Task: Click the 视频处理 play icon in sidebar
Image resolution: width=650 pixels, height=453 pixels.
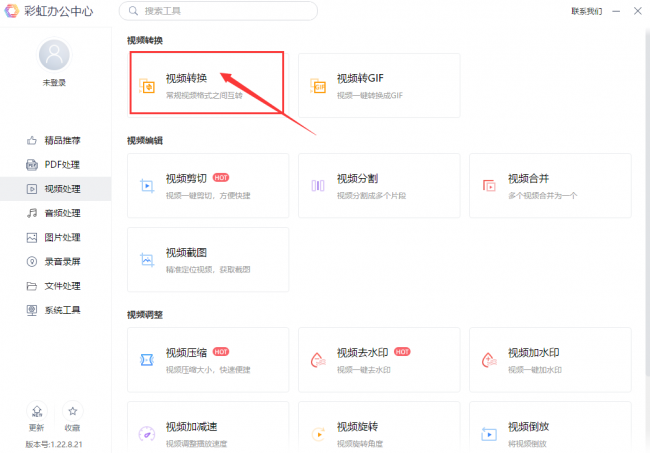Action: (32, 189)
